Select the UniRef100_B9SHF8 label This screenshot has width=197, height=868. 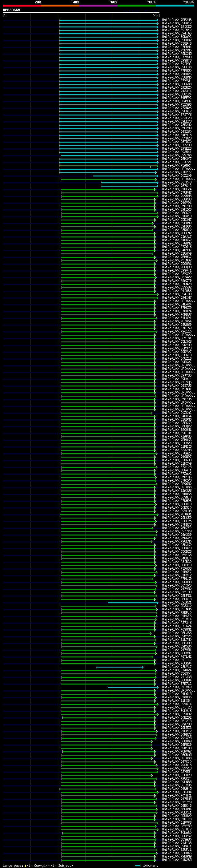177,61
